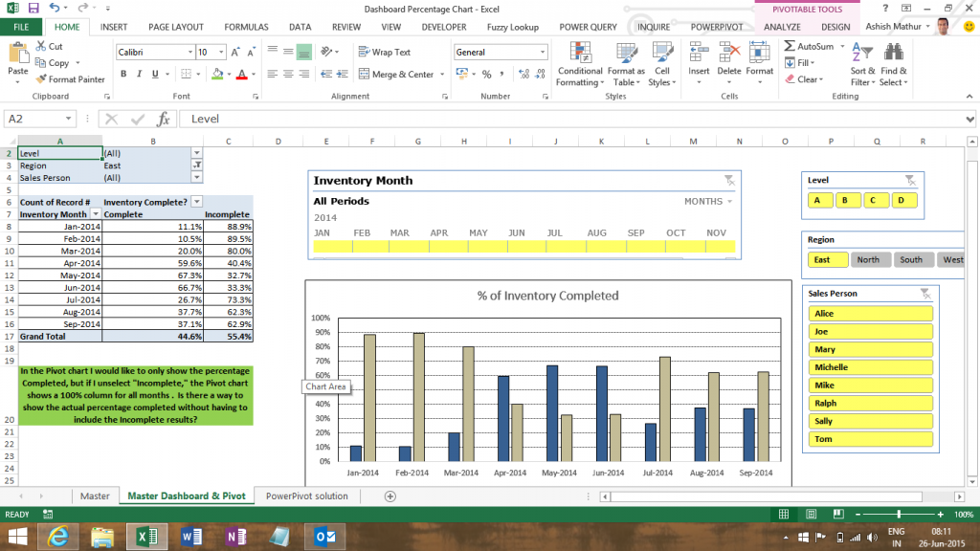This screenshot has height=551, width=980.
Task: Click the Merge & Center button
Action: point(397,75)
